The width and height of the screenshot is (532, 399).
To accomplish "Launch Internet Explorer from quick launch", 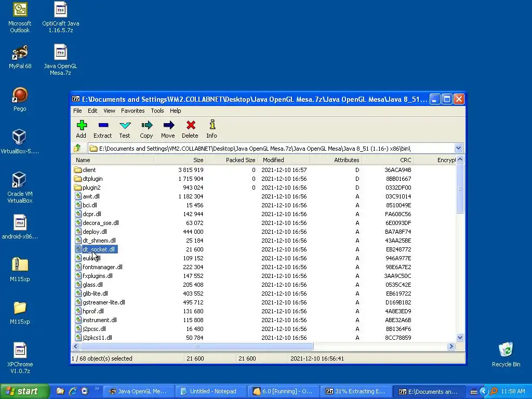I will click(73, 391).
